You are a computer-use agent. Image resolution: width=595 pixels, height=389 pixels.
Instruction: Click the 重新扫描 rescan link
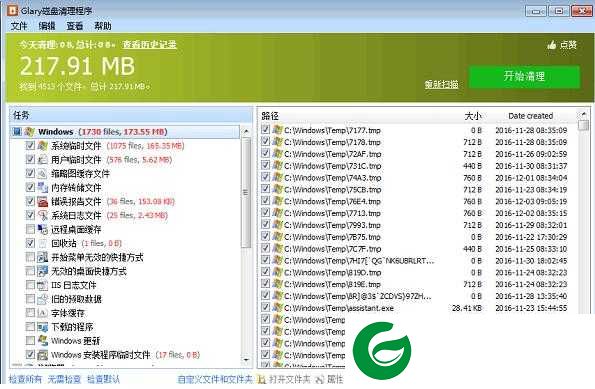pos(441,84)
